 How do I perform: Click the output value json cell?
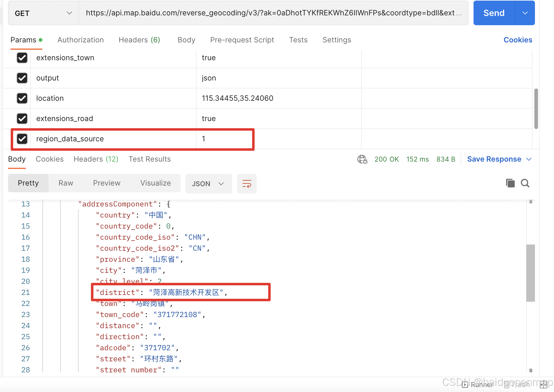click(279, 78)
